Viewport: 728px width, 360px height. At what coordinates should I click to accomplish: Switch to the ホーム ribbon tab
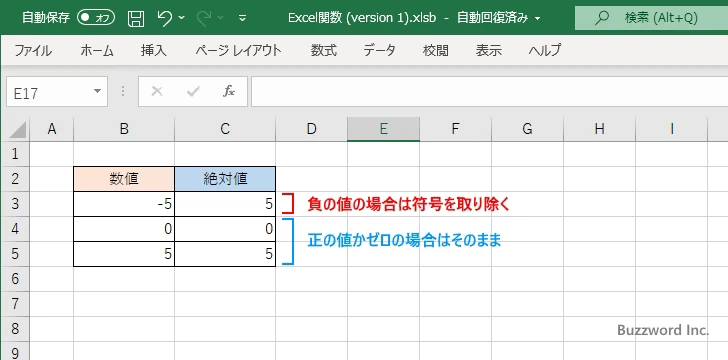pyautogui.click(x=97, y=50)
